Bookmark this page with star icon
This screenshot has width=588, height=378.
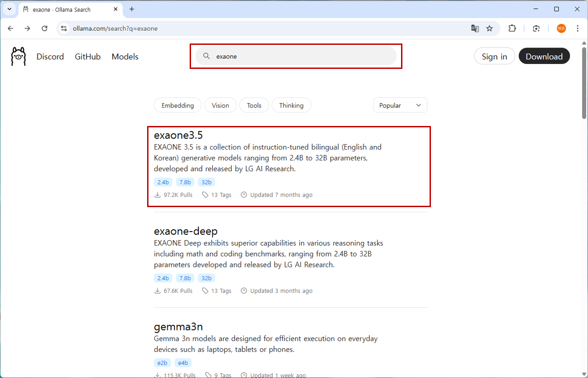[x=489, y=29]
